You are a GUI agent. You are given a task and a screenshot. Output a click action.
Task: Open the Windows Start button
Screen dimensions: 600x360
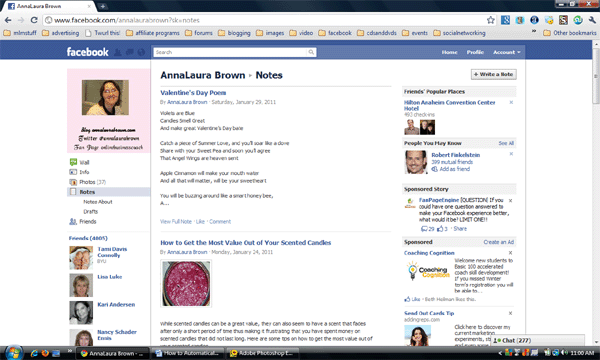13,353
